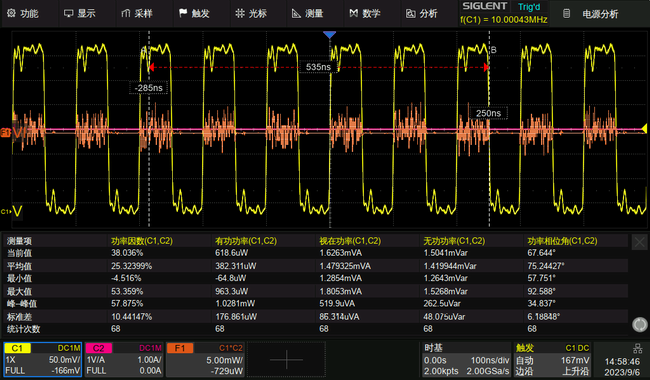Viewport: 650px width, 380px height.
Task: Open the 采样 acquire menu
Action: coord(137,14)
